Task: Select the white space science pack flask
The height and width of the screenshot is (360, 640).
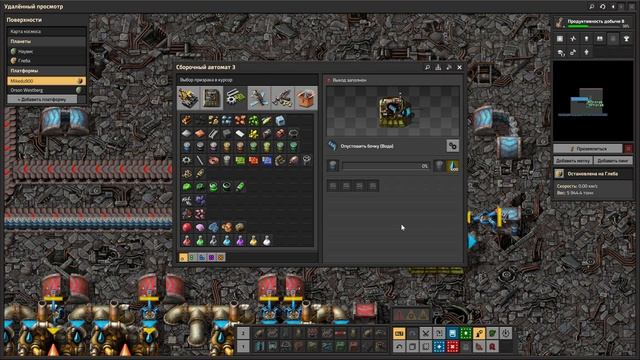Action: tap(267, 241)
